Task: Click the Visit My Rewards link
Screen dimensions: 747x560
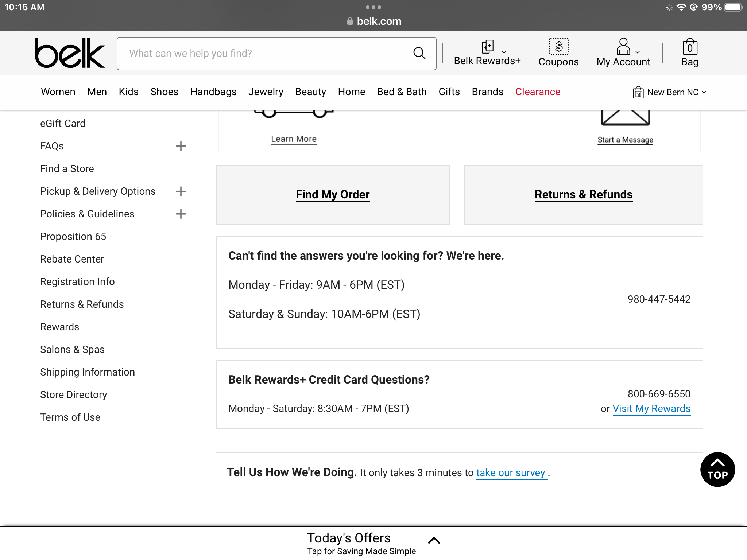Action: pyautogui.click(x=652, y=409)
